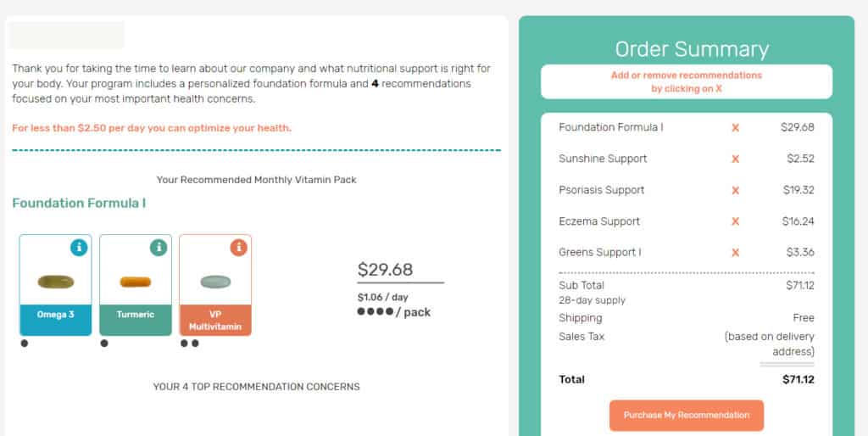Select the Omega 3 softgel image
868x436 pixels.
[x=55, y=282]
